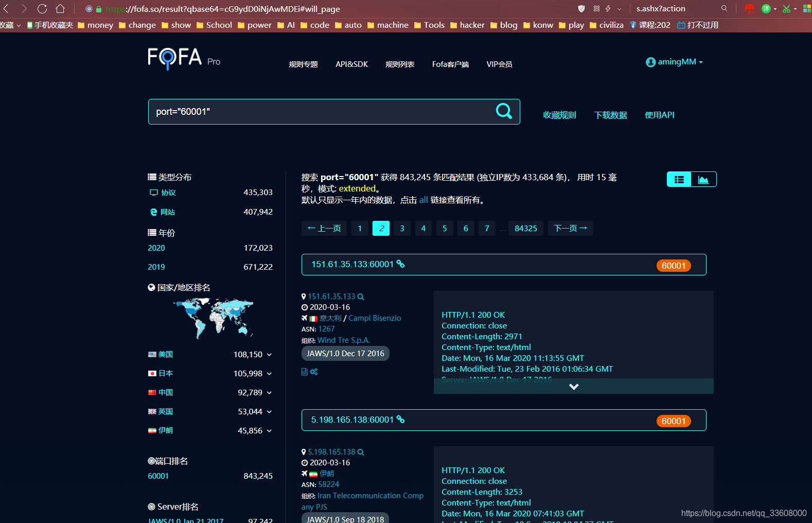The width and height of the screenshot is (812, 523).
Task: Reload the page with refresh icon
Action: [42, 9]
